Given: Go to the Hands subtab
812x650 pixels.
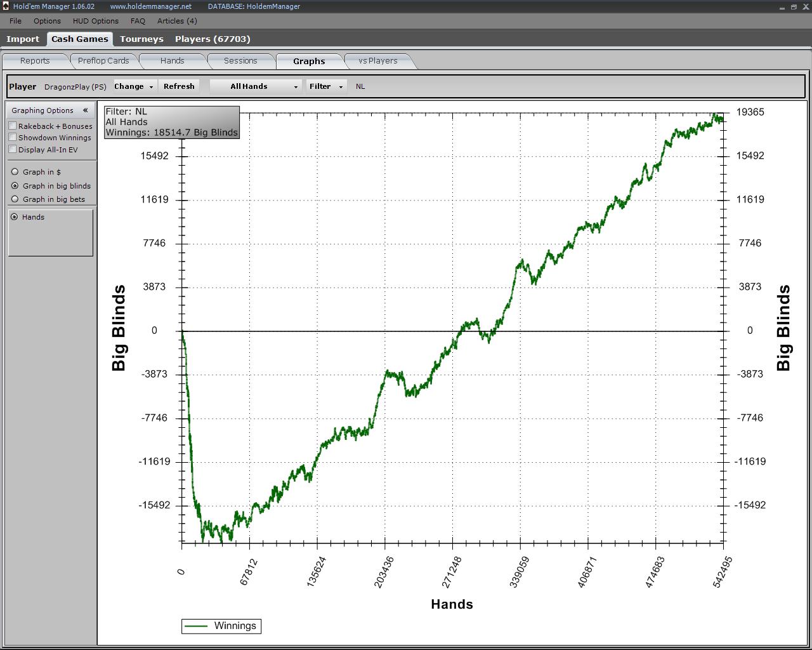Looking at the screenshot, I should pos(173,61).
